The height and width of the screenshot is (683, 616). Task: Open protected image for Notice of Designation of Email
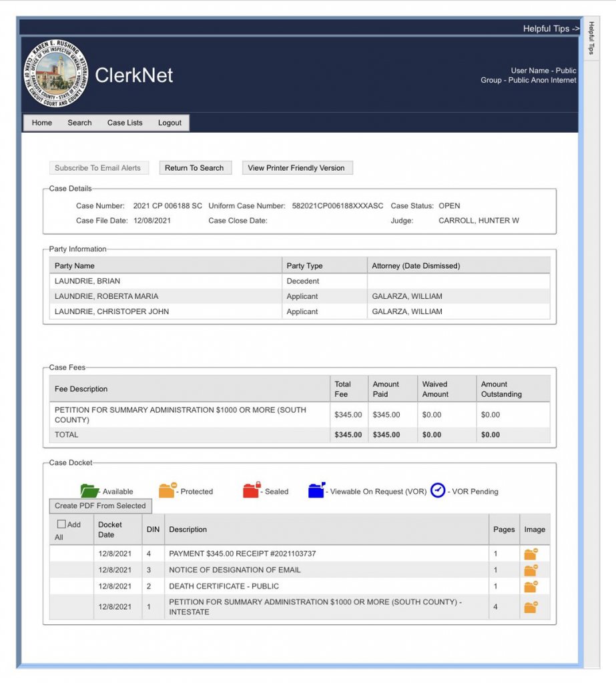[x=531, y=570]
